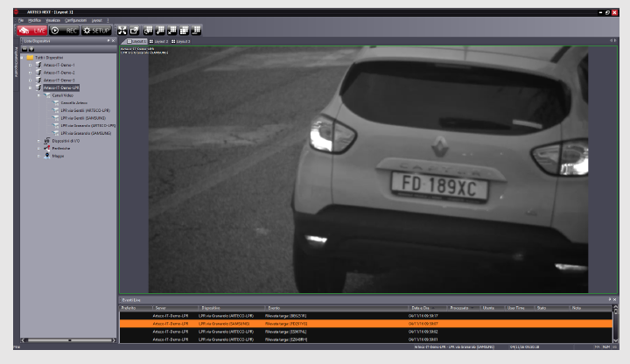Click the Mappe pin icon
630x364 pixels.
[47, 156]
